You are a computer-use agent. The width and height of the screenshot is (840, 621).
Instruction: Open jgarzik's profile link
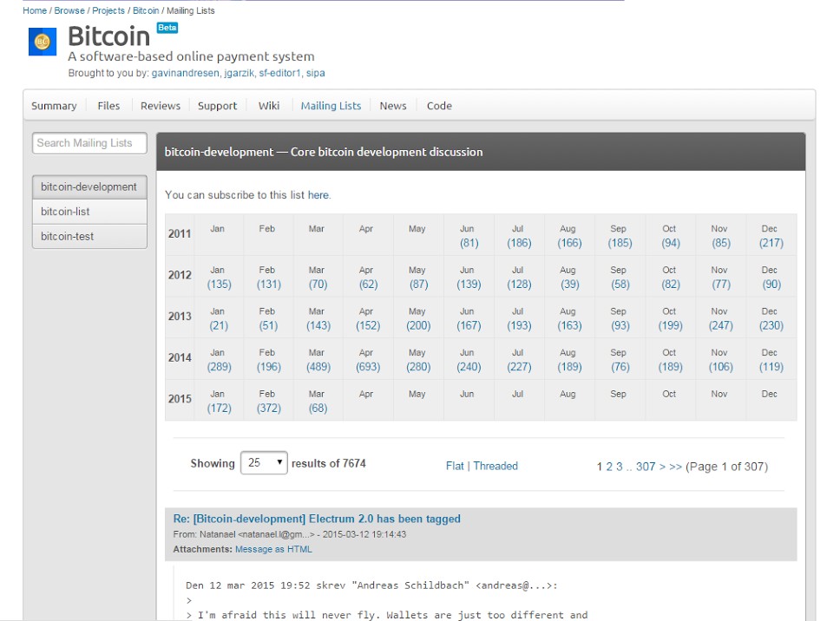[239, 73]
